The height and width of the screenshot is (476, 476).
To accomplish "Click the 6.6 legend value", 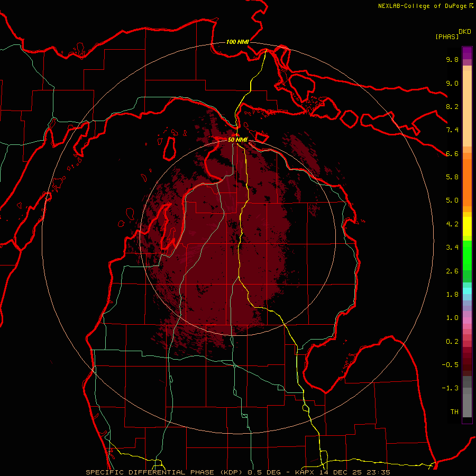I will [452, 153].
